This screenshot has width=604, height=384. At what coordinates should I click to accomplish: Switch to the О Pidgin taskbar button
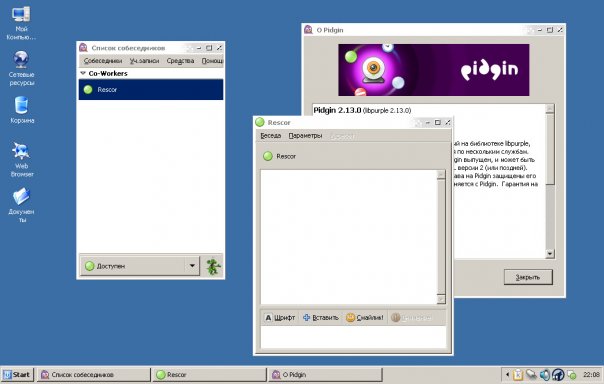(x=325, y=375)
